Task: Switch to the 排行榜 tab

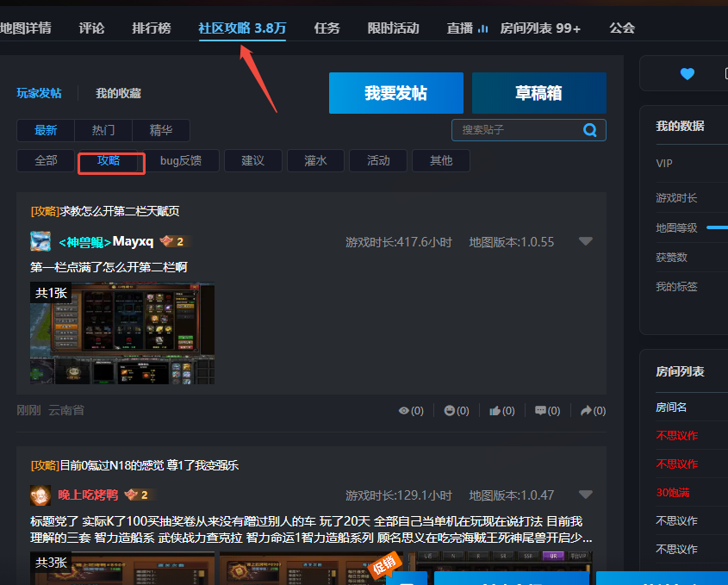Action: [151, 28]
